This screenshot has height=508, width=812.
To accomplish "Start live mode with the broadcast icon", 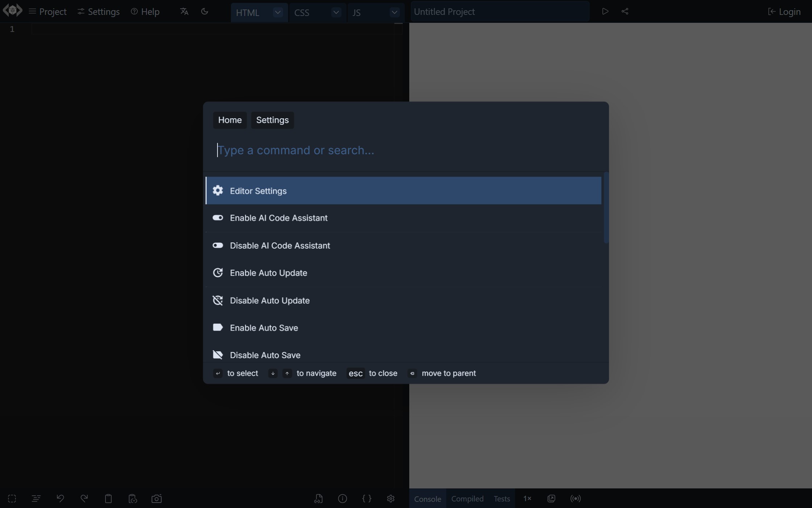I will pyautogui.click(x=575, y=499).
